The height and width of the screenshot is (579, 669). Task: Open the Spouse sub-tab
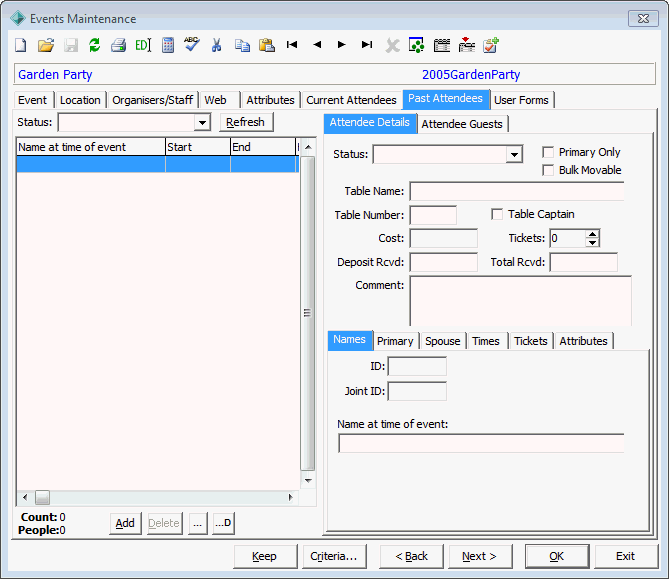pyautogui.click(x=443, y=341)
